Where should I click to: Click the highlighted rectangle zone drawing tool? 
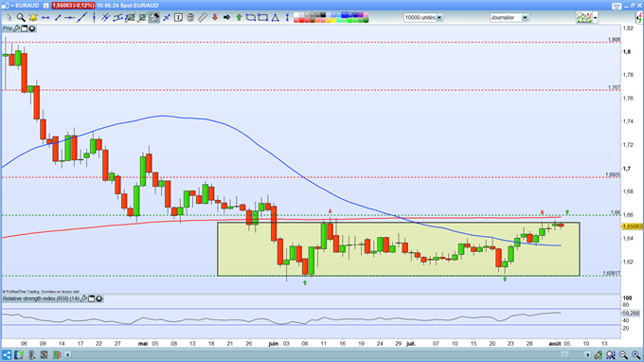(x=154, y=18)
